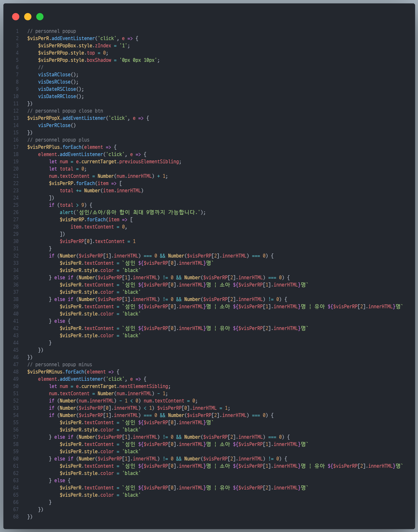
Task: Click the $visPerRPlus.forEach line
Action: point(72,147)
